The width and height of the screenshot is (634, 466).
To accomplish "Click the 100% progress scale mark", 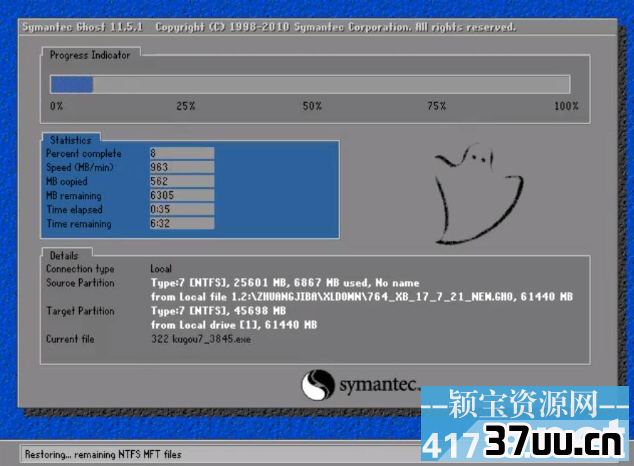I will [566, 106].
